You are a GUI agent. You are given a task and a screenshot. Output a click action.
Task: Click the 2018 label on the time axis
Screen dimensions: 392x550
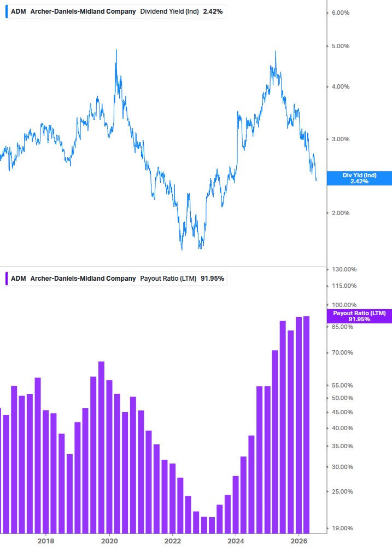tap(46, 541)
